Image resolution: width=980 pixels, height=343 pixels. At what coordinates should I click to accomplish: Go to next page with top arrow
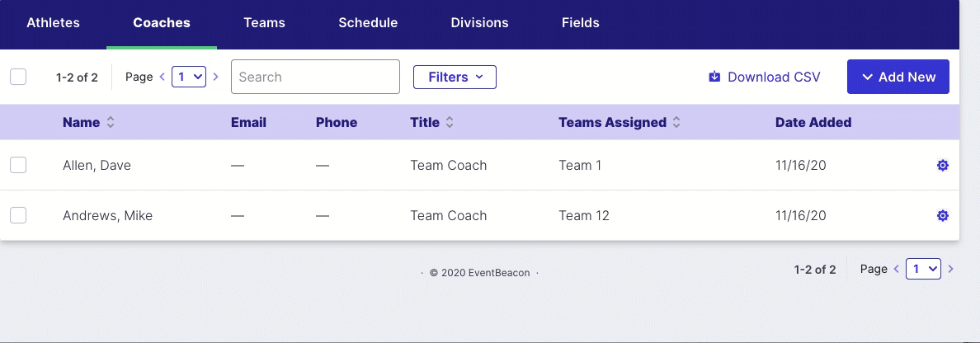coord(215,77)
